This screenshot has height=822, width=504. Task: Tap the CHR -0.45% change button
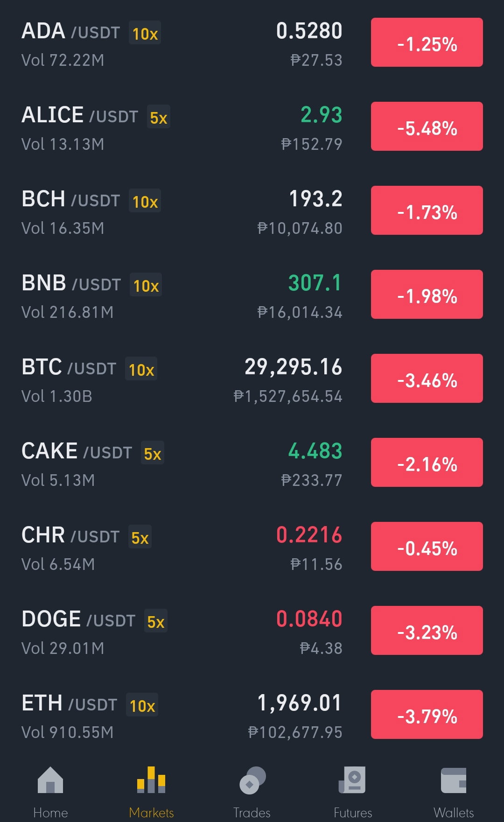(x=427, y=547)
